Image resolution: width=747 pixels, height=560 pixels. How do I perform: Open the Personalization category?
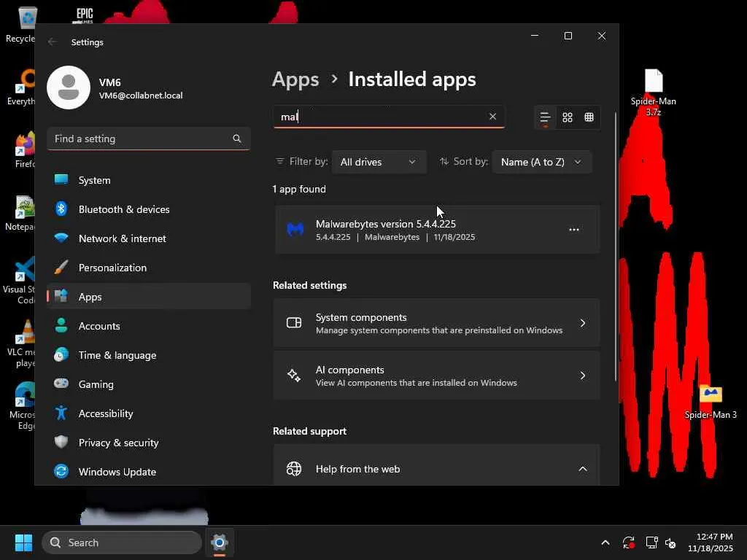[x=149, y=268]
